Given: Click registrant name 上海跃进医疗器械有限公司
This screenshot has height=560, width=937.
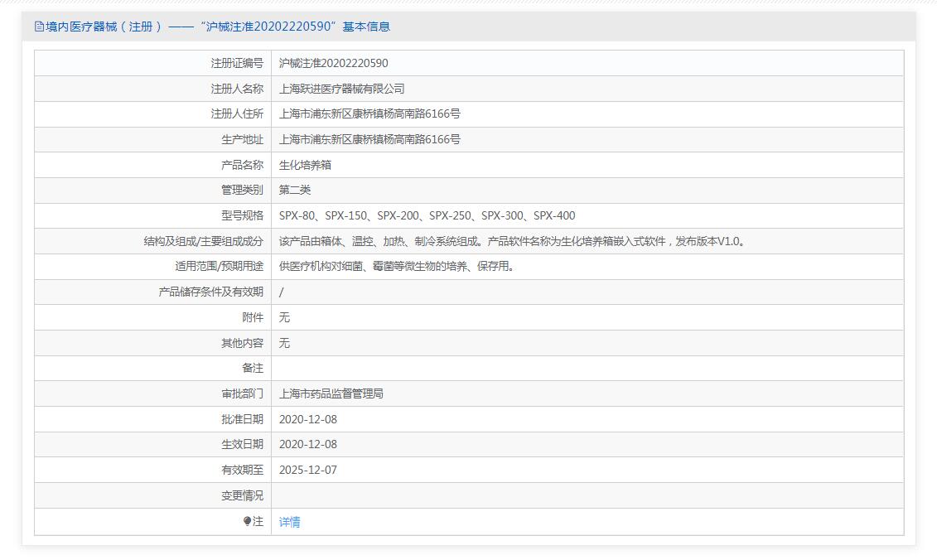Looking at the screenshot, I should 342,89.
